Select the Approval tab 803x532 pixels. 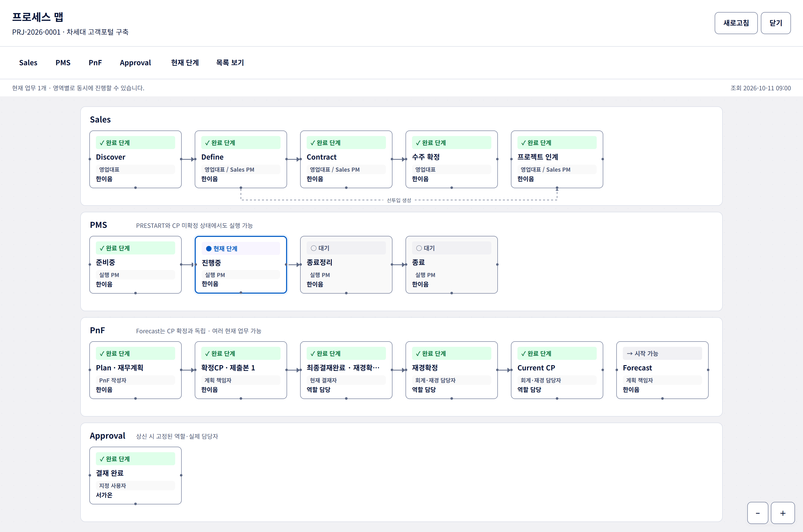coord(135,63)
